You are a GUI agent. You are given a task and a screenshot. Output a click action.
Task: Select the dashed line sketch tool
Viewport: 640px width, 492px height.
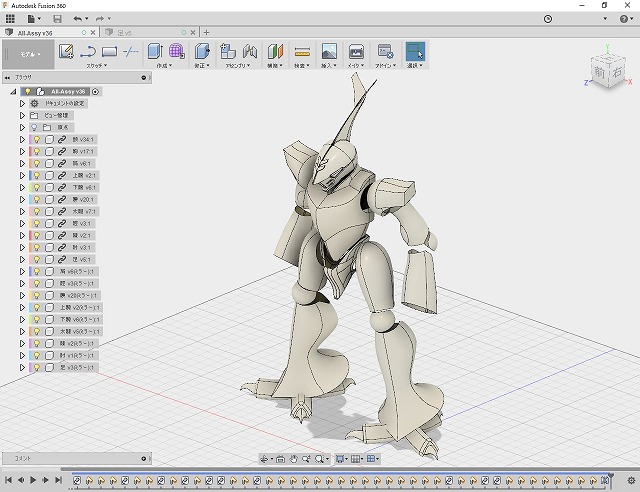[131, 51]
